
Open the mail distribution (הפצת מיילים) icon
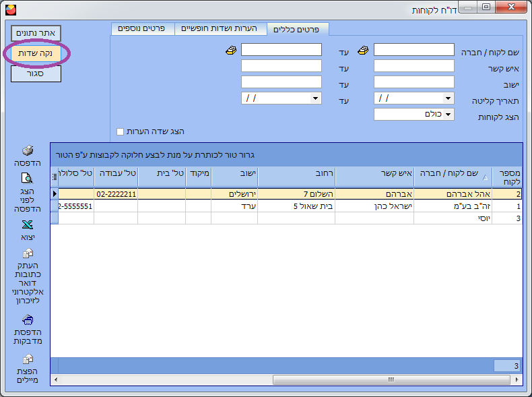coord(28,359)
